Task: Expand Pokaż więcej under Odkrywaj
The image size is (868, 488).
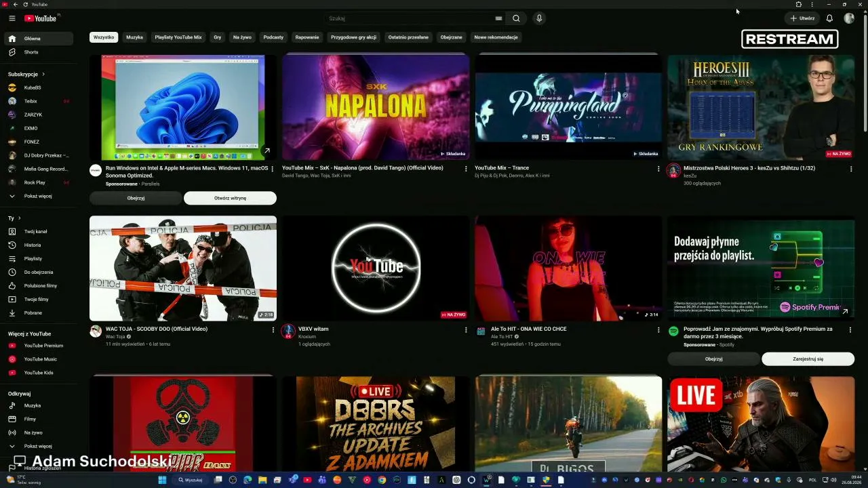Action: coord(39,446)
